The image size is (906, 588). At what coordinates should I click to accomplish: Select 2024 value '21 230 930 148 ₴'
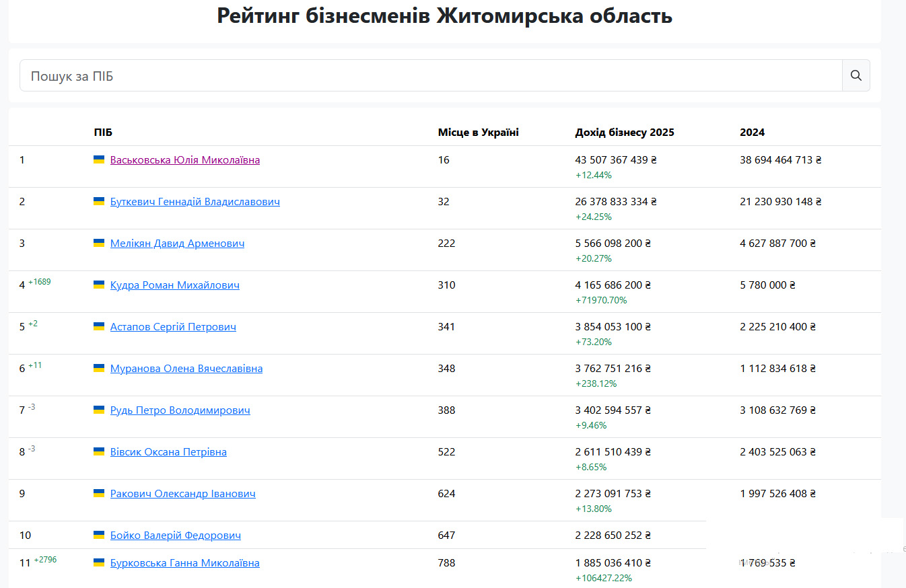click(x=781, y=202)
